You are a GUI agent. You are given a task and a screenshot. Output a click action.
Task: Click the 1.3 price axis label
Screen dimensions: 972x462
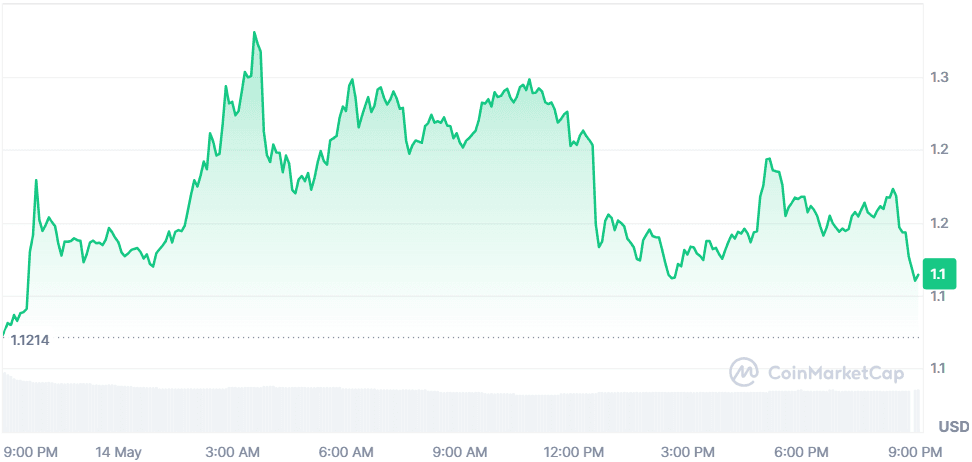[937, 77]
